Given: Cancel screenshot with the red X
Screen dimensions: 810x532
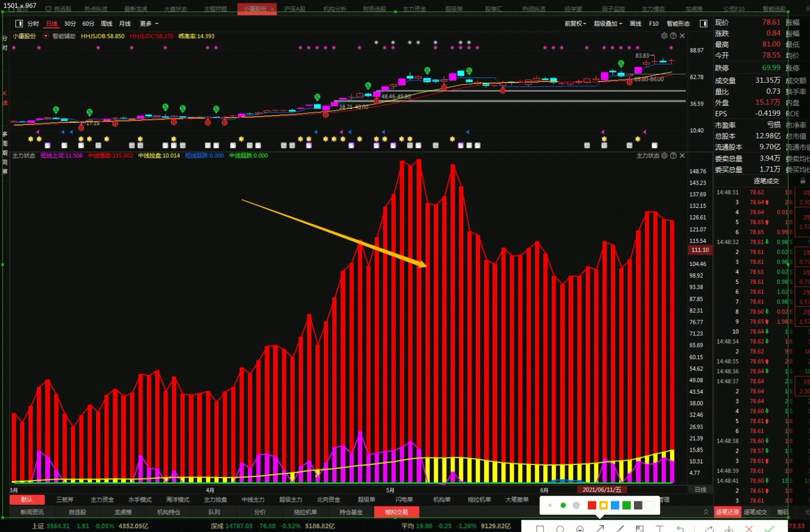Looking at the screenshot, I should point(749,529).
